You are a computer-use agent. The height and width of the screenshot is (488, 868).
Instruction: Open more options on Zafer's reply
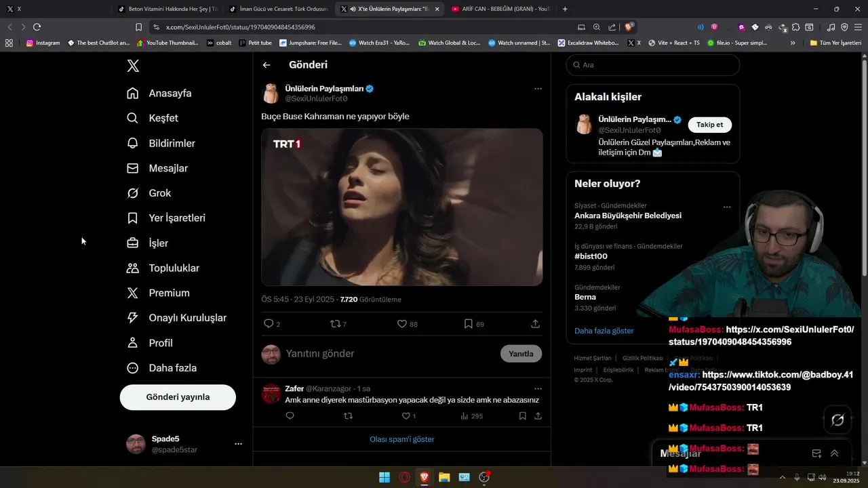click(x=538, y=389)
